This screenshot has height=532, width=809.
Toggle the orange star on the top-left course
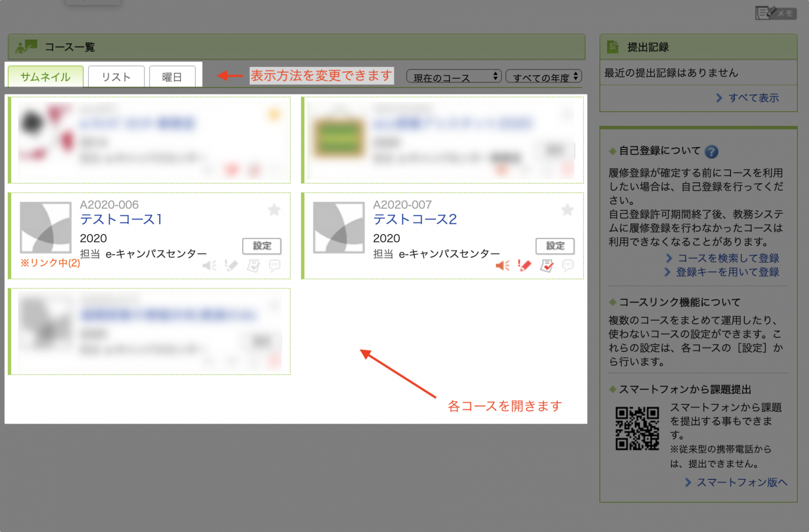point(274,114)
